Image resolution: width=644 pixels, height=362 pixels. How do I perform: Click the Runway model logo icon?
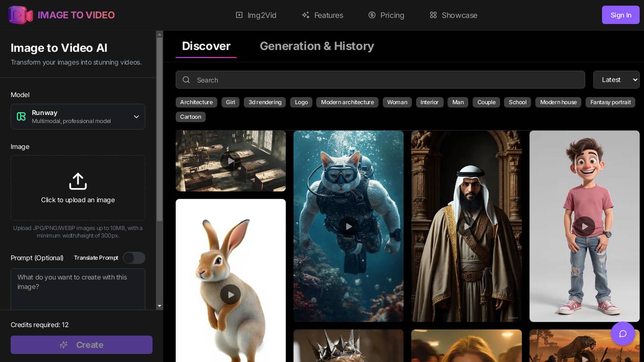tap(21, 117)
